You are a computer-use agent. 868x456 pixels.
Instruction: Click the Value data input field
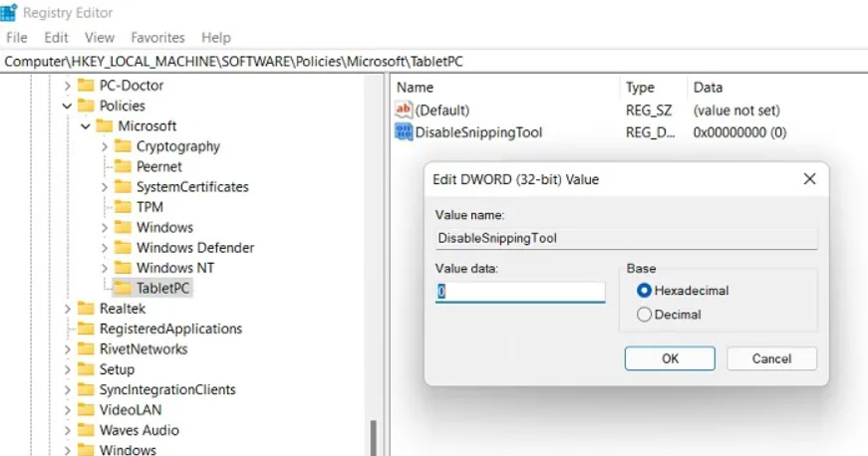pyautogui.click(x=520, y=292)
